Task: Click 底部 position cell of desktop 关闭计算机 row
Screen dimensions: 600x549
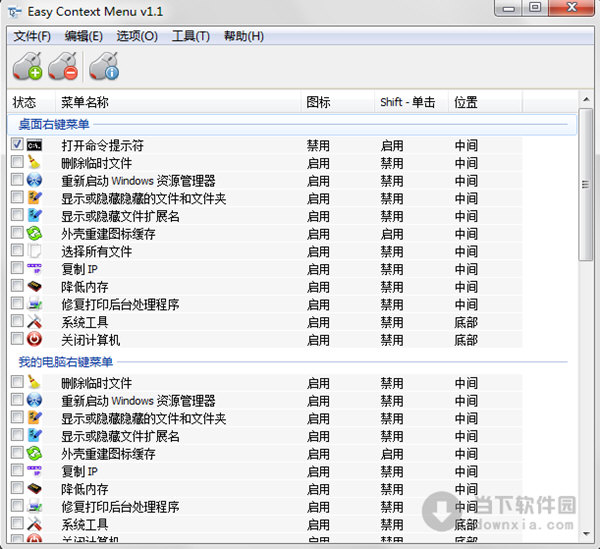Action: (466, 340)
